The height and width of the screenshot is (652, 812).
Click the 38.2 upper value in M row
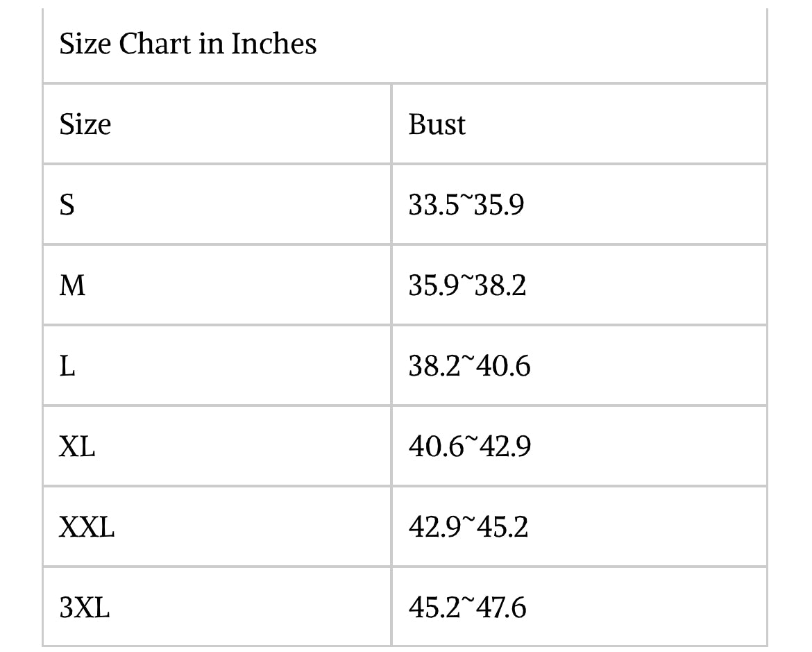pos(500,285)
